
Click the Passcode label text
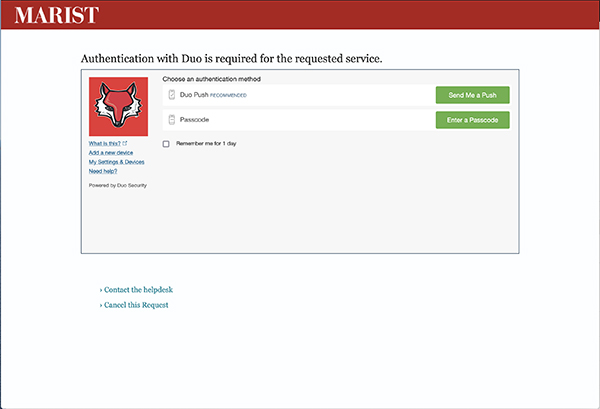pos(194,120)
